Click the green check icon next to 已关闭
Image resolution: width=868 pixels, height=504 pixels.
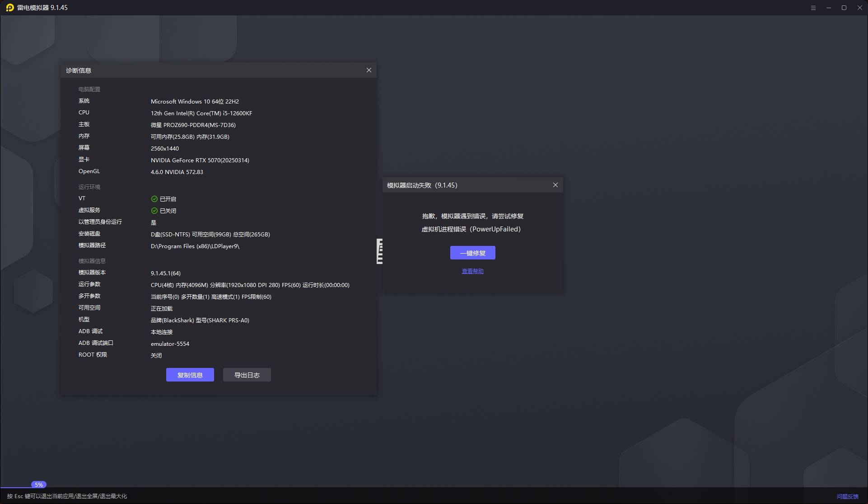pos(154,211)
